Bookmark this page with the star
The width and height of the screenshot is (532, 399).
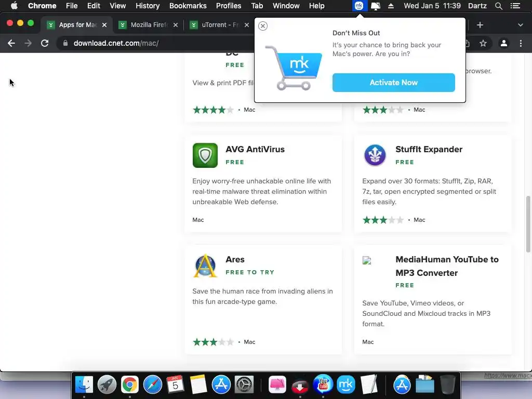click(x=483, y=43)
